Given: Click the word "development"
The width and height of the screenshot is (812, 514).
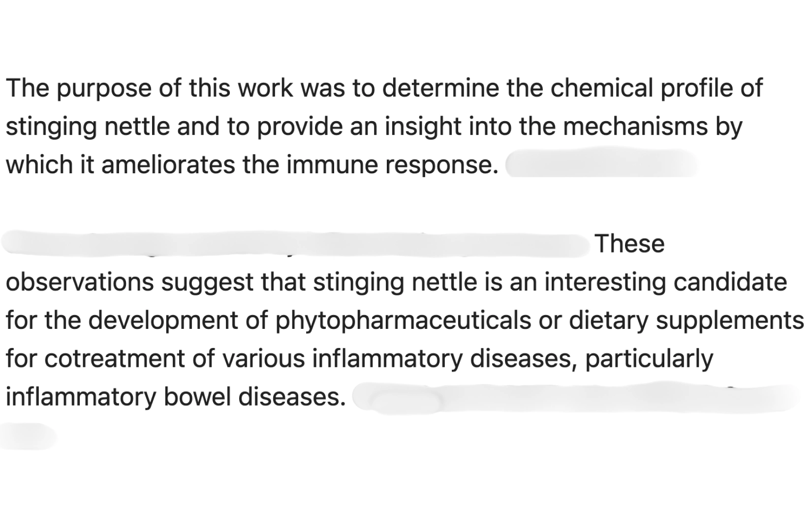Looking at the screenshot, I should 178,320.
